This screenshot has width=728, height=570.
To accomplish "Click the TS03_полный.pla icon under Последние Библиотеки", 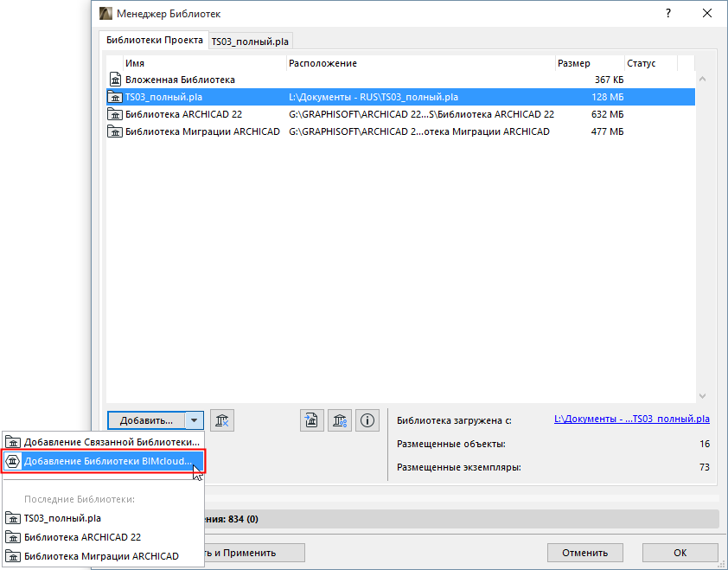I will [13, 518].
